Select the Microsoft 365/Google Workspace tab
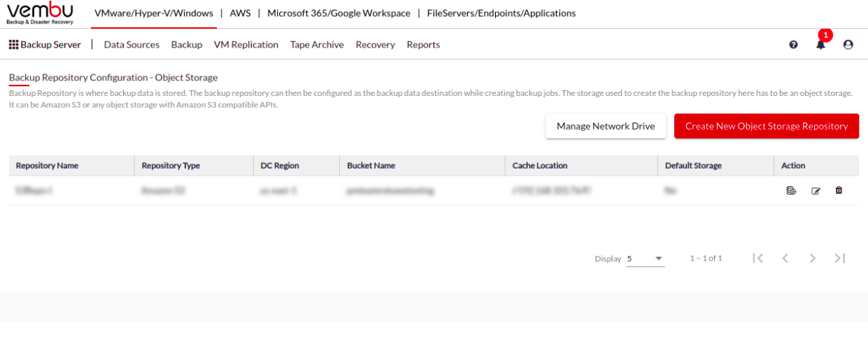Image resolution: width=868 pixels, height=360 pixels. pyautogui.click(x=339, y=13)
